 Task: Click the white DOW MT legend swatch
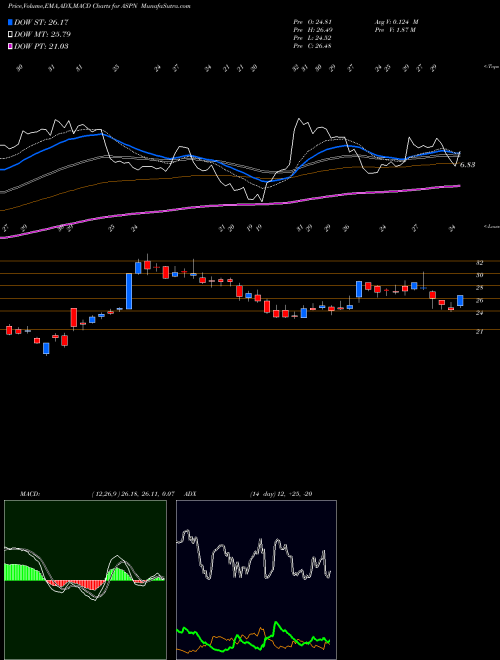(10, 34)
